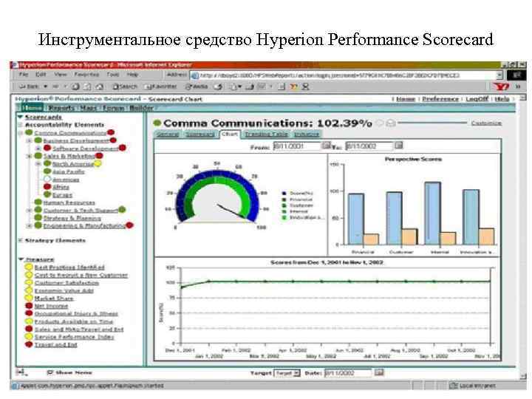This screenshot has height=399, width=532.
Task: Switch to the Maps navigation tab
Action: (89, 108)
